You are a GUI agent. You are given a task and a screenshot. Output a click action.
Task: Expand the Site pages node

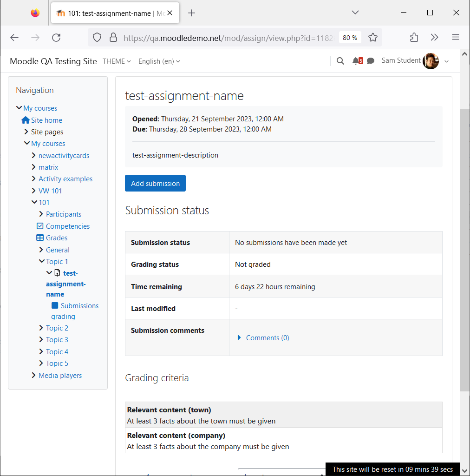tap(26, 132)
